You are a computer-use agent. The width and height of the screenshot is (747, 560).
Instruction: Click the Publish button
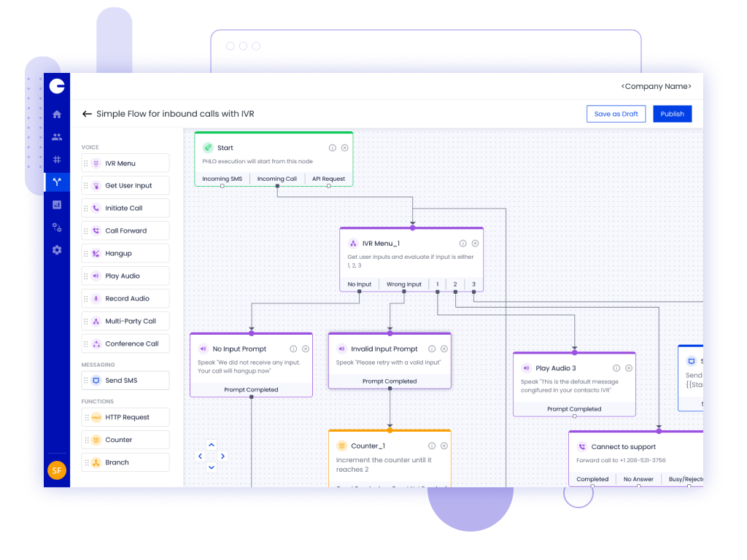coord(672,114)
